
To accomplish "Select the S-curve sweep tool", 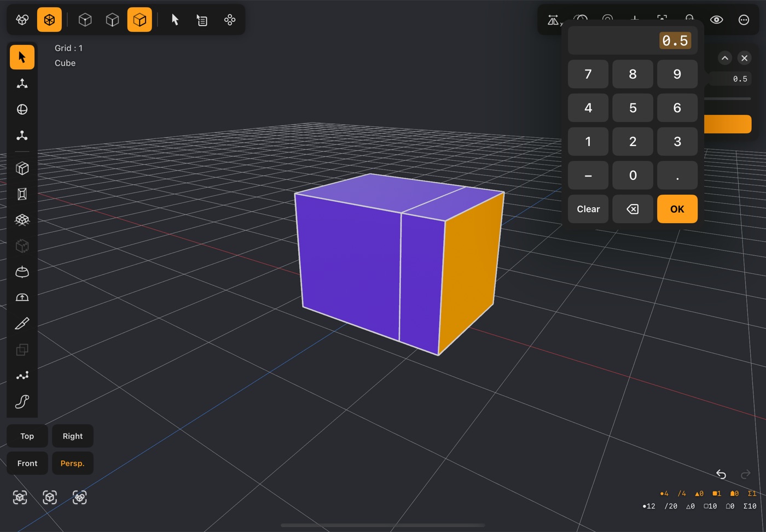I will [22, 401].
